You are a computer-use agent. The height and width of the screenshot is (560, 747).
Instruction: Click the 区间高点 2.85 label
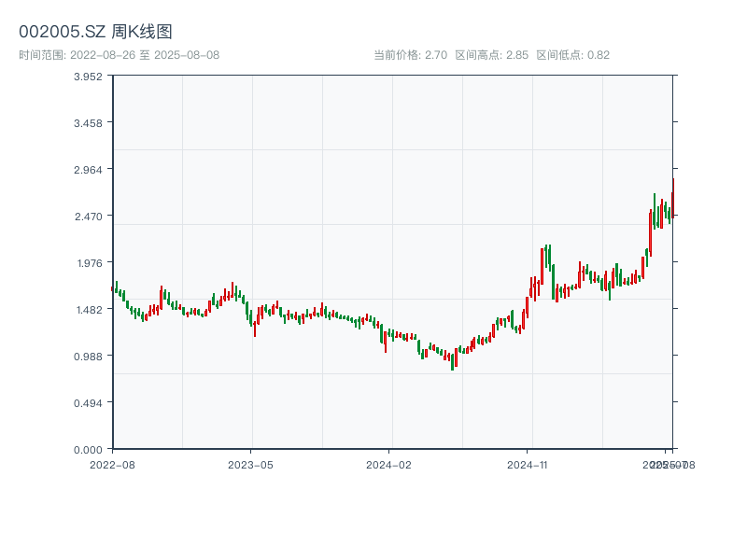(491, 55)
